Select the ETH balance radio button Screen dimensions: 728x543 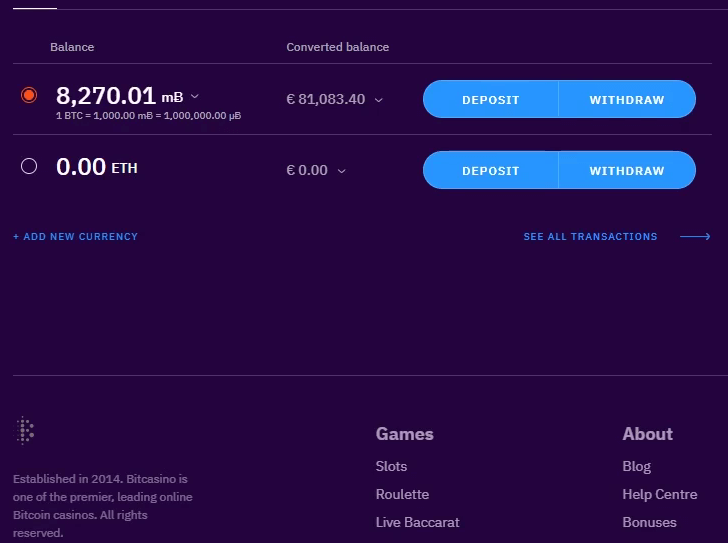[29, 166]
